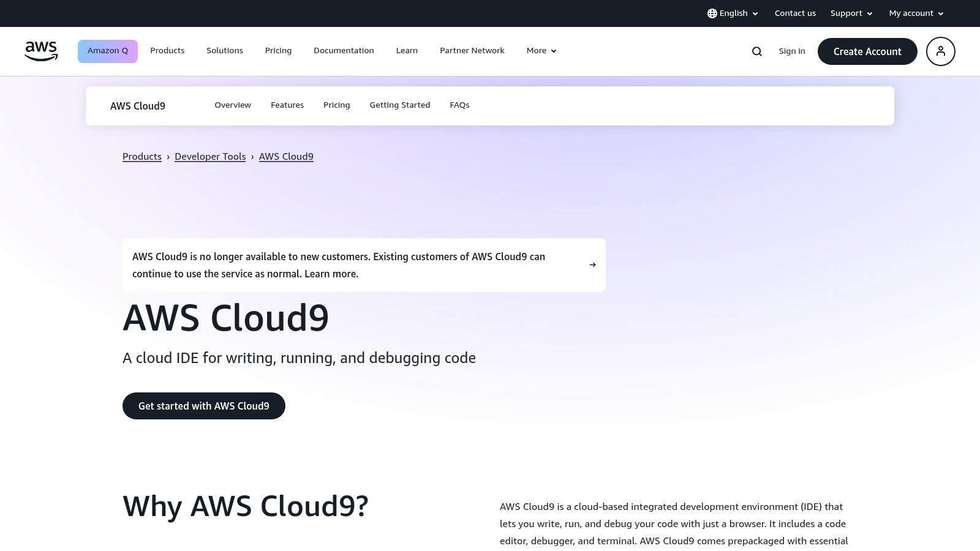Open the Amazon Q button
The height and width of the screenshot is (551, 980).
pyautogui.click(x=108, y=51)
